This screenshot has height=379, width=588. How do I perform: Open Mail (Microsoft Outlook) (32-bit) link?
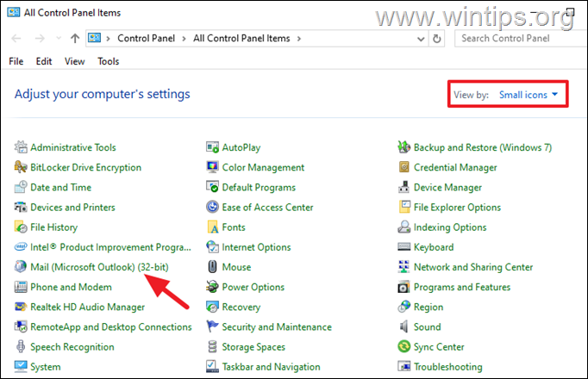coord(99,267)
